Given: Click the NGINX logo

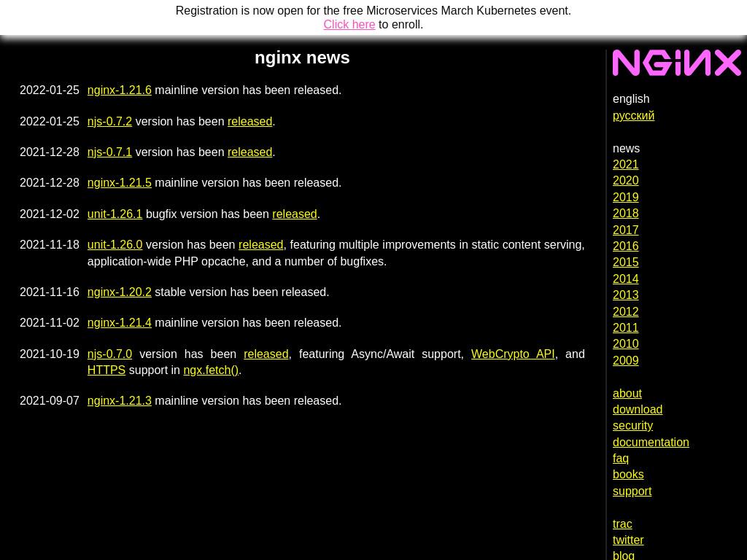Looking at the screenshot, I should (x=676, y=63).
